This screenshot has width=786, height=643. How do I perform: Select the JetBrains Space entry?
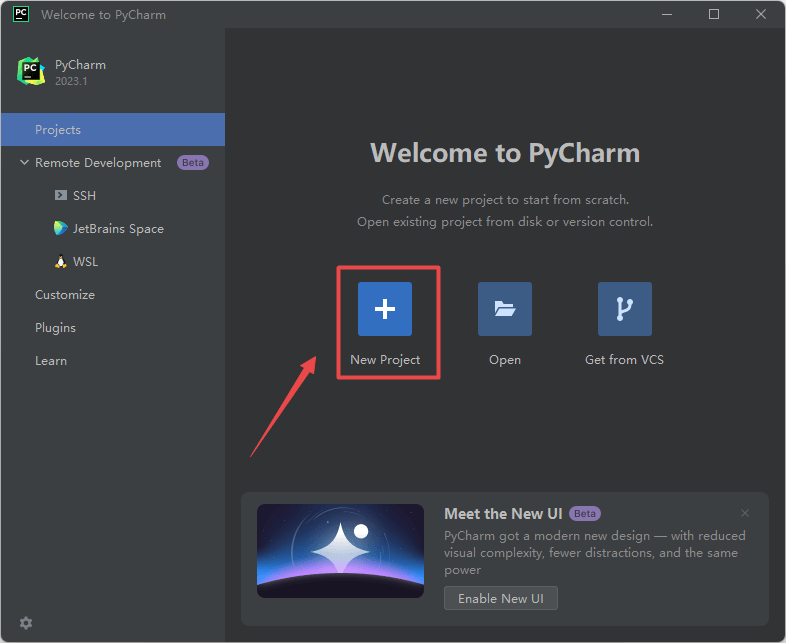pos(118,229)
